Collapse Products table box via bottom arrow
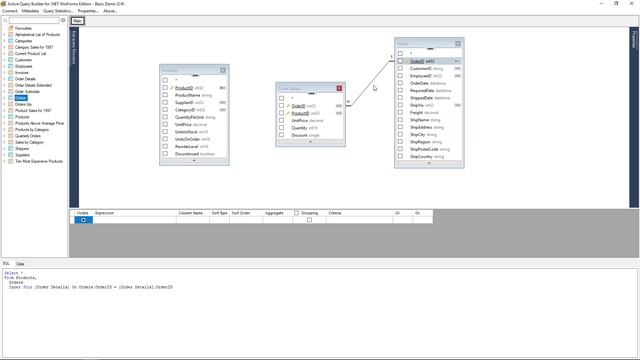The width and height of the screenshot is (640, 360). click(194, 161)
